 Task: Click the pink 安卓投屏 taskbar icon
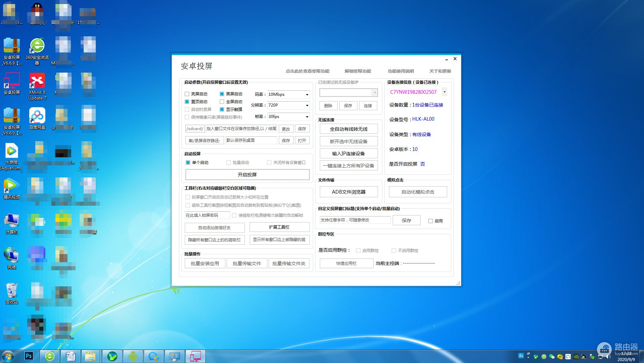point(195,356)
